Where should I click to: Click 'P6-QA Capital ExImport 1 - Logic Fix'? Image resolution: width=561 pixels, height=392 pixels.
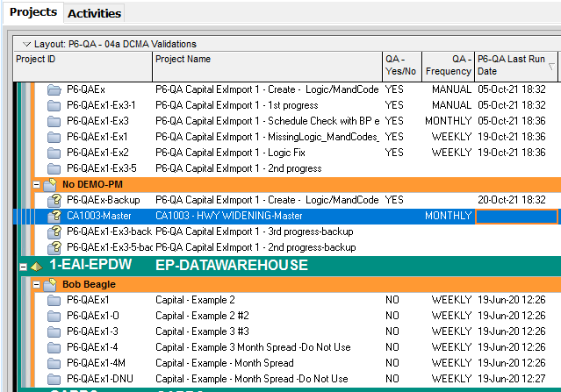click(x=230, y=153)
